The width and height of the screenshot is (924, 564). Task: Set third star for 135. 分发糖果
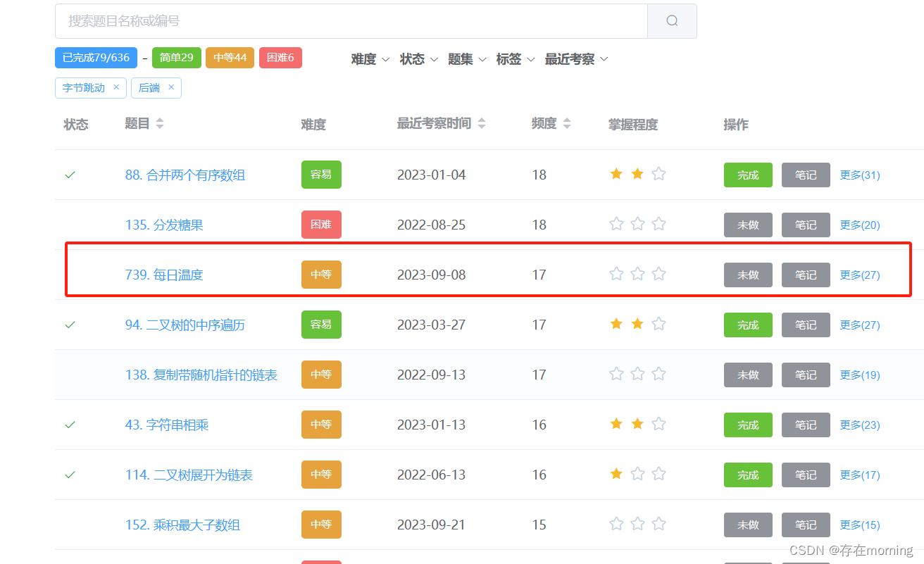pos(658,224)
